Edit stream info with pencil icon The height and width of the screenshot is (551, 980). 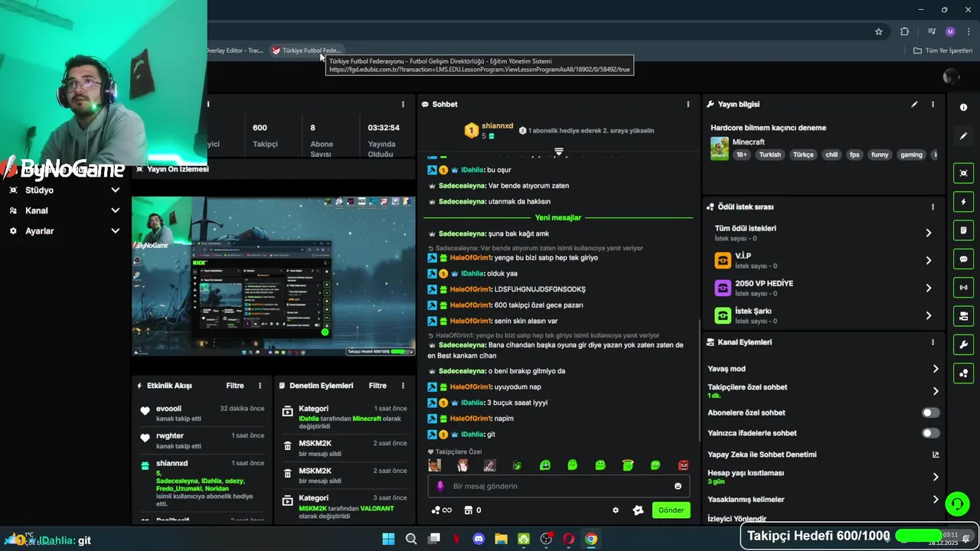pyautogui.click(x=914, y=104)
